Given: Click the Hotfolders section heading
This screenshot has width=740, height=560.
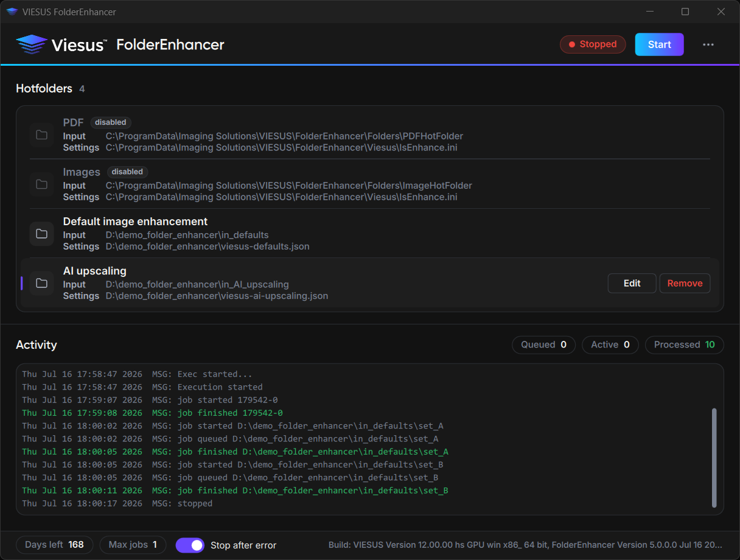Looking at the screenshot, I should tap(44, 89).
